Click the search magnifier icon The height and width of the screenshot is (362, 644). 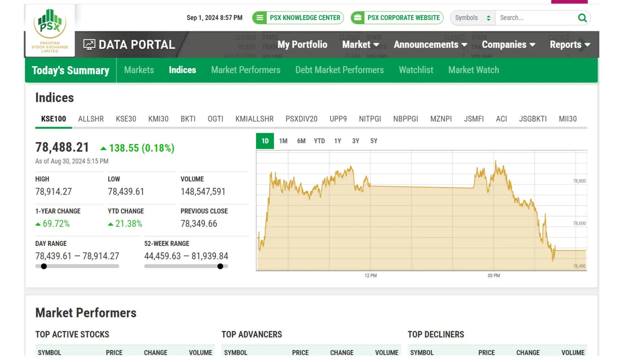pyautogui.click(x=582, y=18)
